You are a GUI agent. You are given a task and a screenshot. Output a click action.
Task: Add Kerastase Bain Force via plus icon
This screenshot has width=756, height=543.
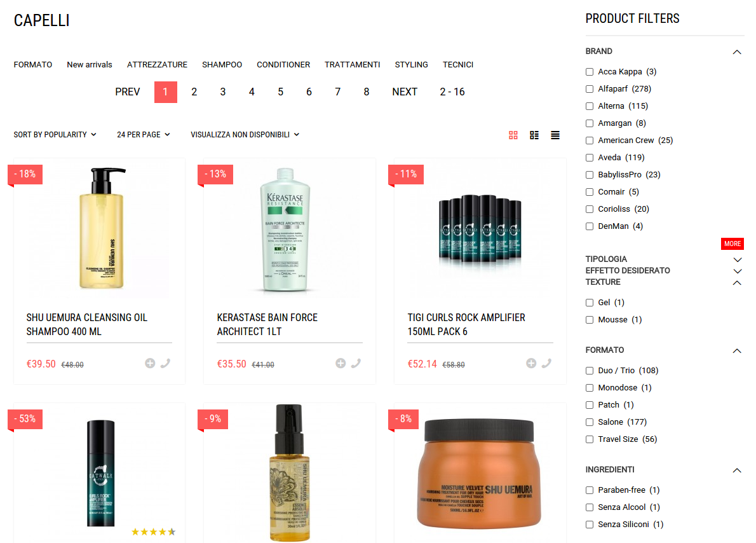click(341, 364)
